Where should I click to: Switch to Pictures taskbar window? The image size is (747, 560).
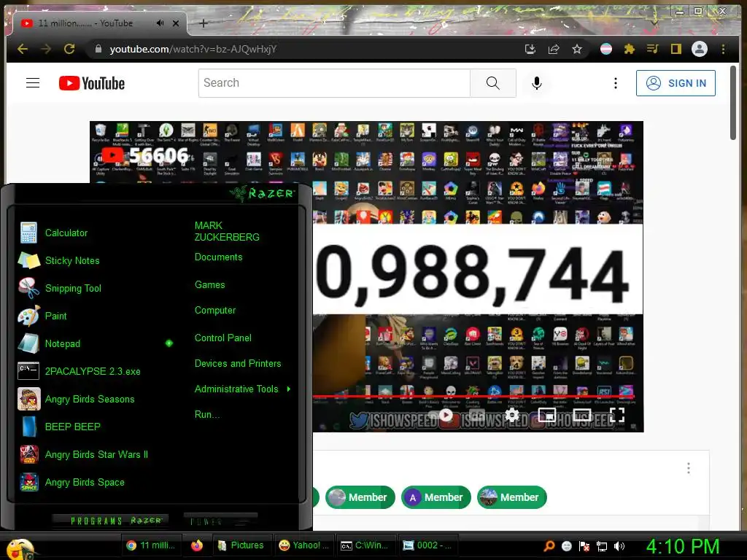241,545
